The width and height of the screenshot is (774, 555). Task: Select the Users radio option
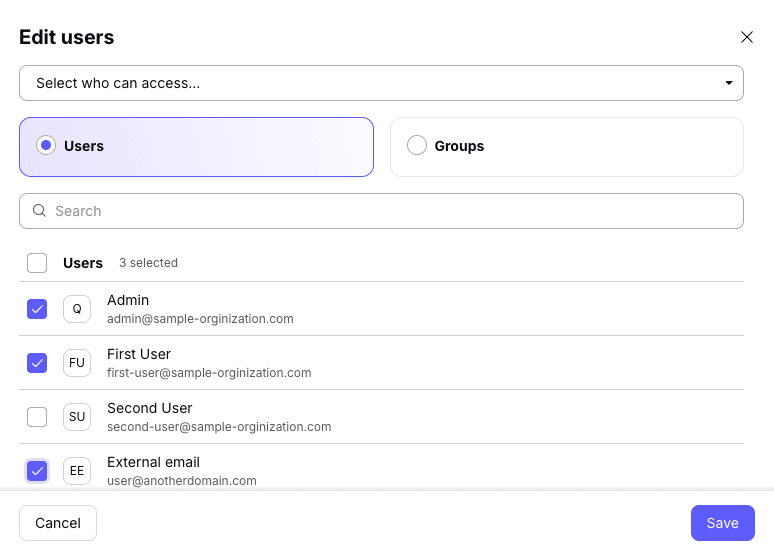click(x=46, y=145)
